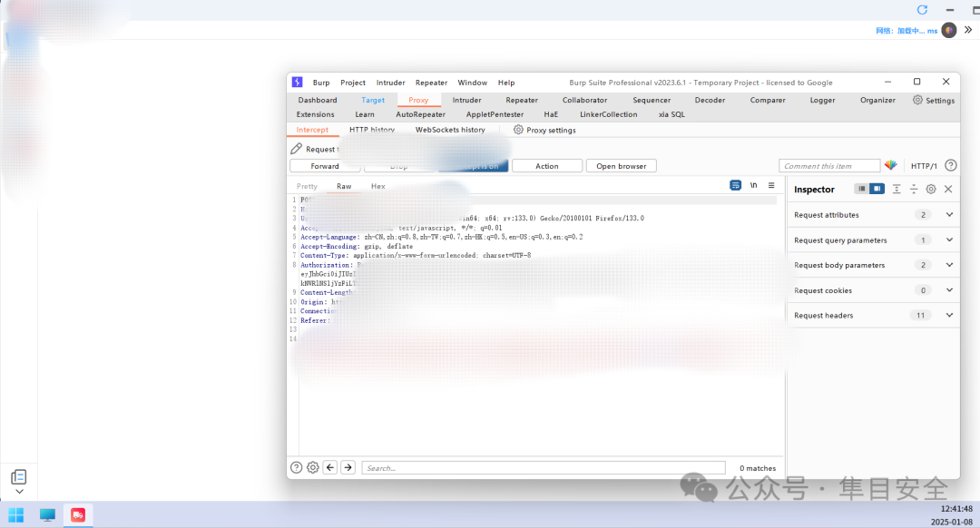Open the WebSockets history tab
The height and width of the screenshot is (528, 980).
(450, 130)
